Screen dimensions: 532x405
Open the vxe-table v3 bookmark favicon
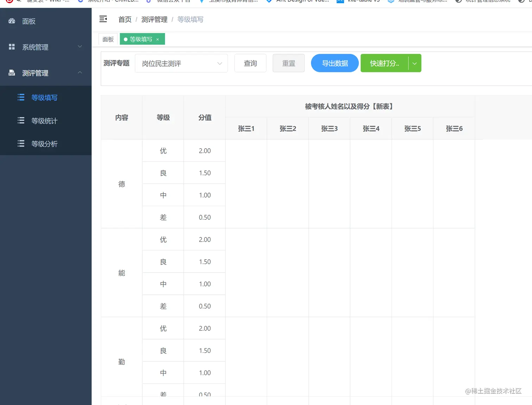(340, 1)
